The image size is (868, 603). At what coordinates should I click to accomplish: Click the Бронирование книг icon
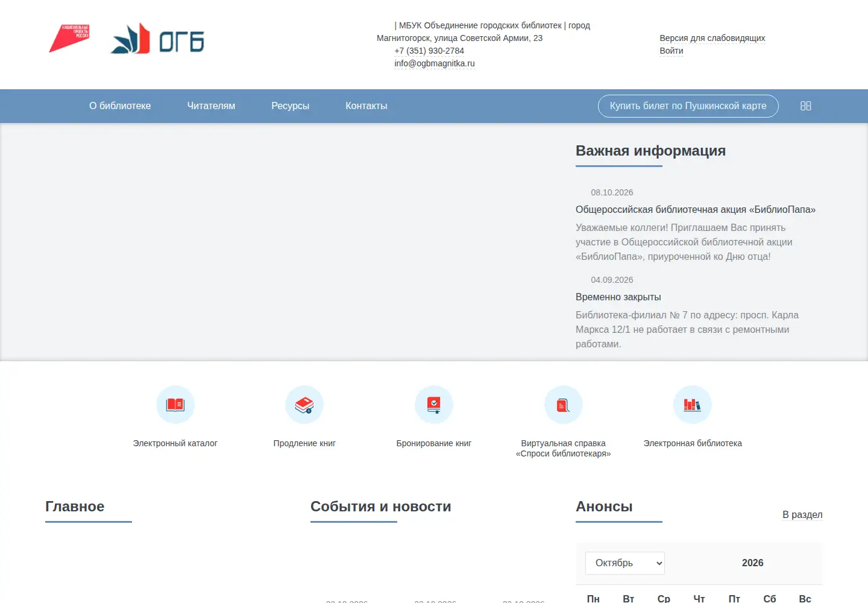[x=434, y=405]
